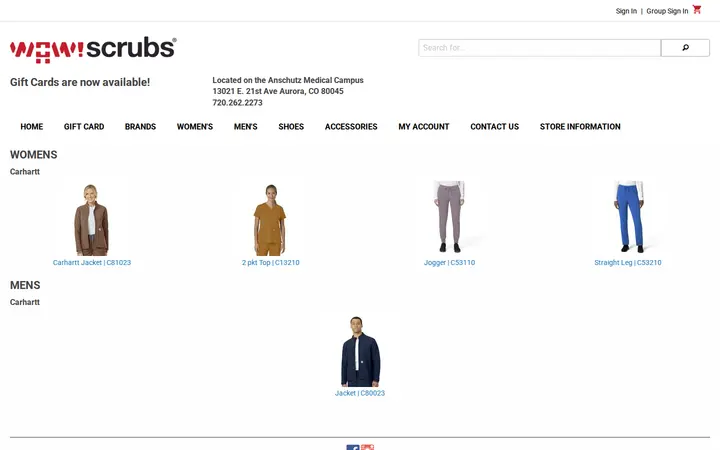Click the Sign In link
Viewport: 720px width, 450px height.
coord(626,11)
